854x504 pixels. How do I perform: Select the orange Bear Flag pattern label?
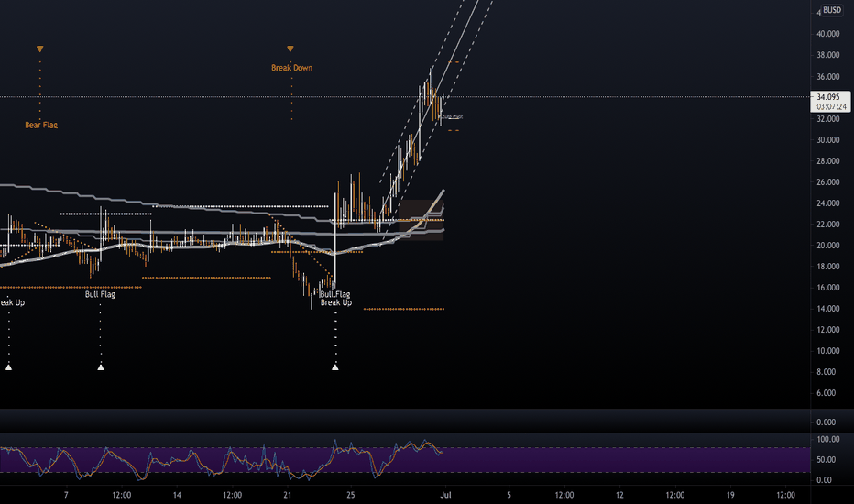[x=41, y=125]
